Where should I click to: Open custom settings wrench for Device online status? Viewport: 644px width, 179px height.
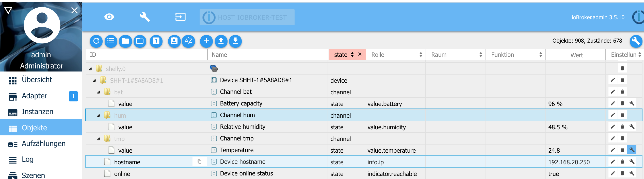pos(632,173)
